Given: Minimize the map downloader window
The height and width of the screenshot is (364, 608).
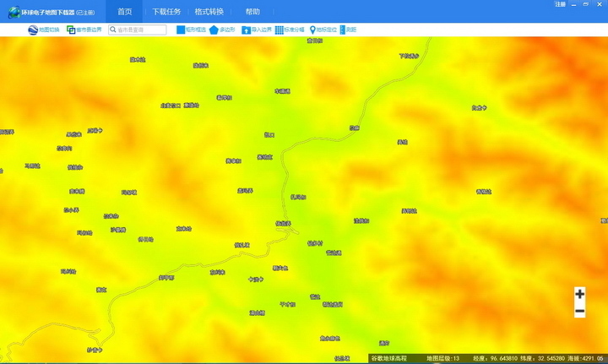Looking at the screenshot, I should coord(574,4).
